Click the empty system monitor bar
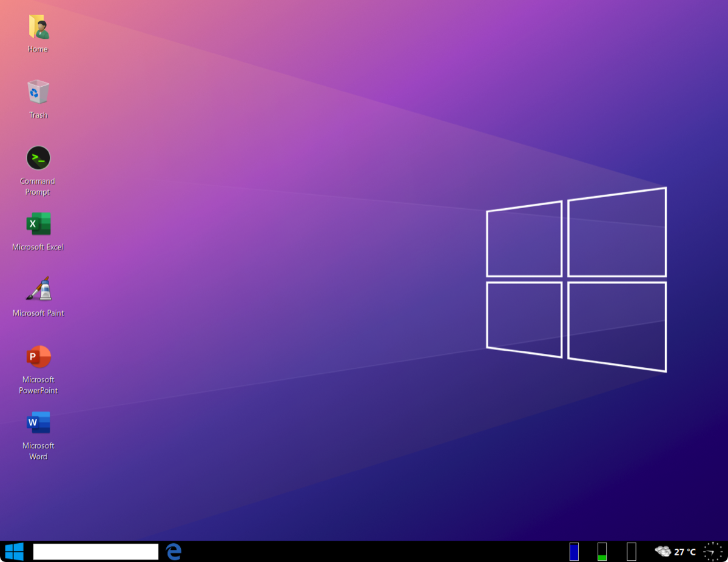Image resolution: width=728 pixels, height=562 pixels. [x=632, y=552]
